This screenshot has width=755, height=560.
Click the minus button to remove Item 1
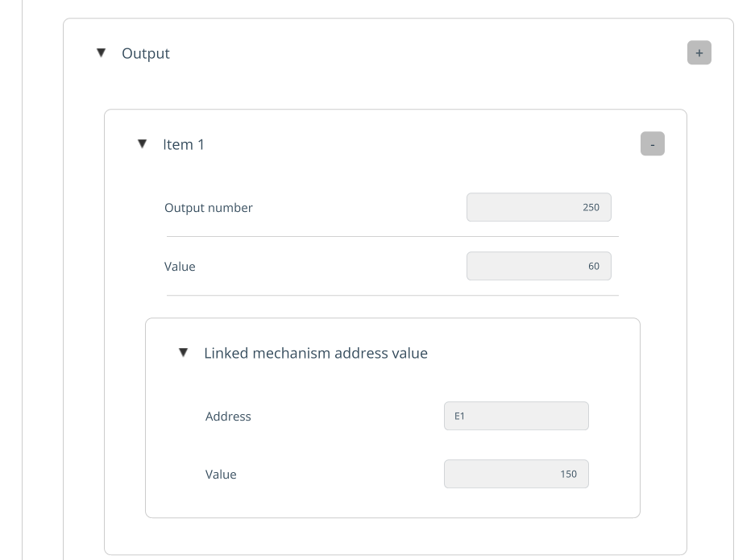(x=652, y=144)
